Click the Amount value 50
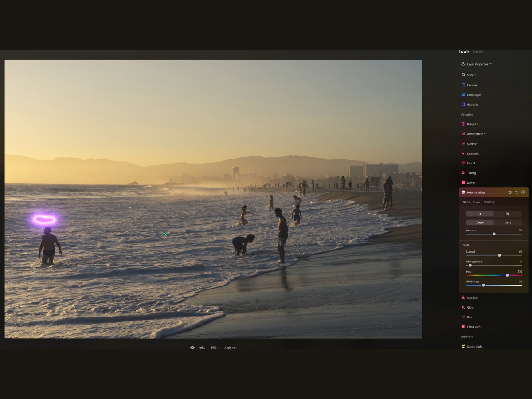This screenshot has height=399, width=532. coord(520,230)
